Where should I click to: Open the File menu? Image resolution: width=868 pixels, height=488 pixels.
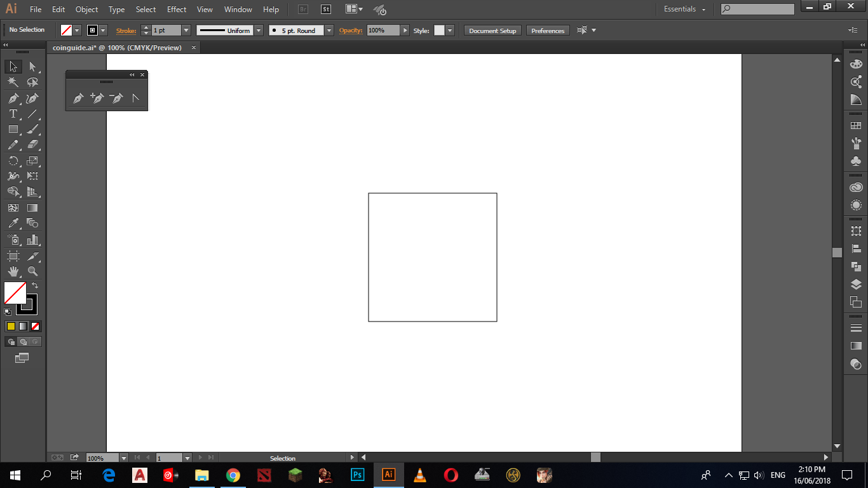[x=36, y=10]
